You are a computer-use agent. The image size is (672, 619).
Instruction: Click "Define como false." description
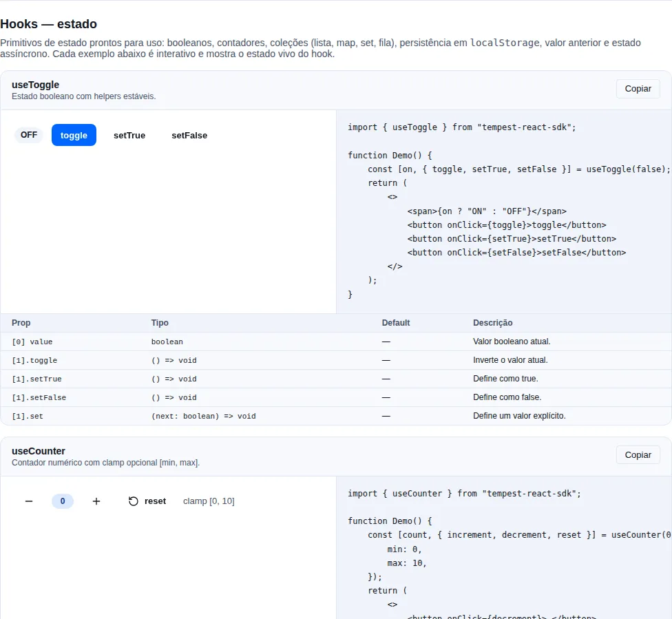point(507,397)
